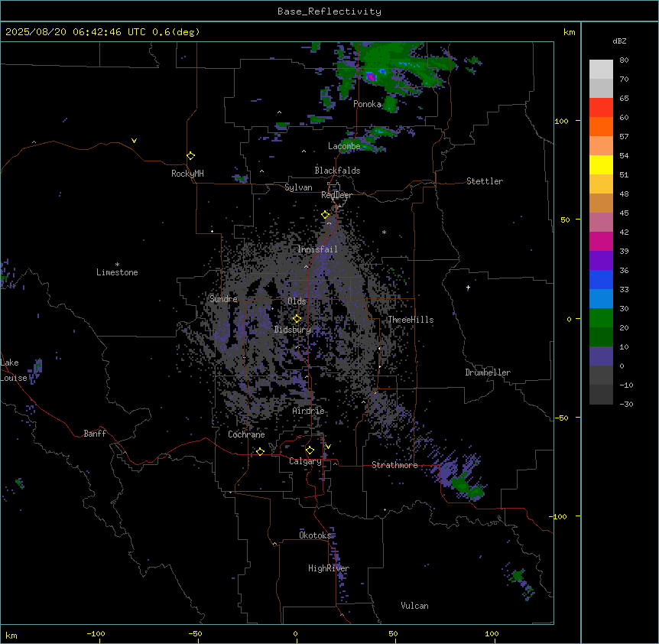Click the Banff label
The image size is (659, 644).
(95, 434)
